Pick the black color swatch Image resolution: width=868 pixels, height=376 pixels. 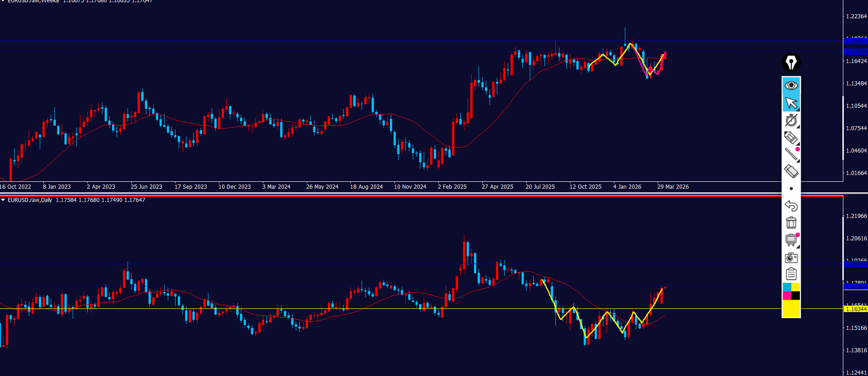796,296
